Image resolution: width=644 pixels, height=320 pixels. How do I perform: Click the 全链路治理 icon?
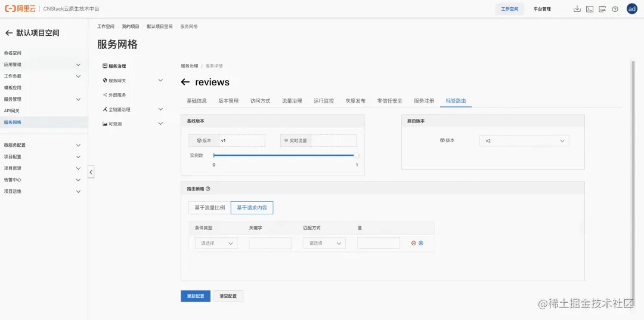click(105, 109)
